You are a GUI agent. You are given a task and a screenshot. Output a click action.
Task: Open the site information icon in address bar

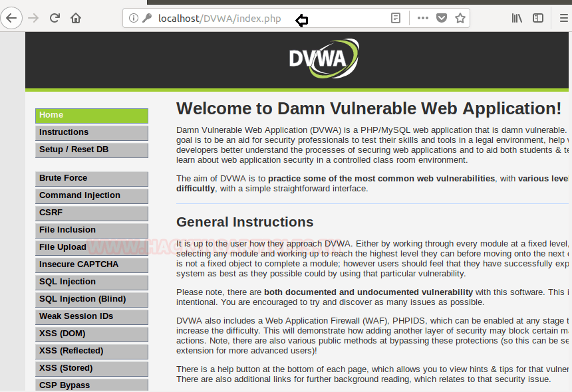(x=134, y=18)
